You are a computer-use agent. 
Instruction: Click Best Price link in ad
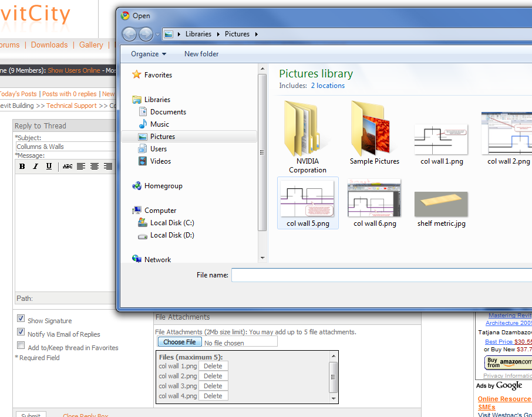coord(499,342)
